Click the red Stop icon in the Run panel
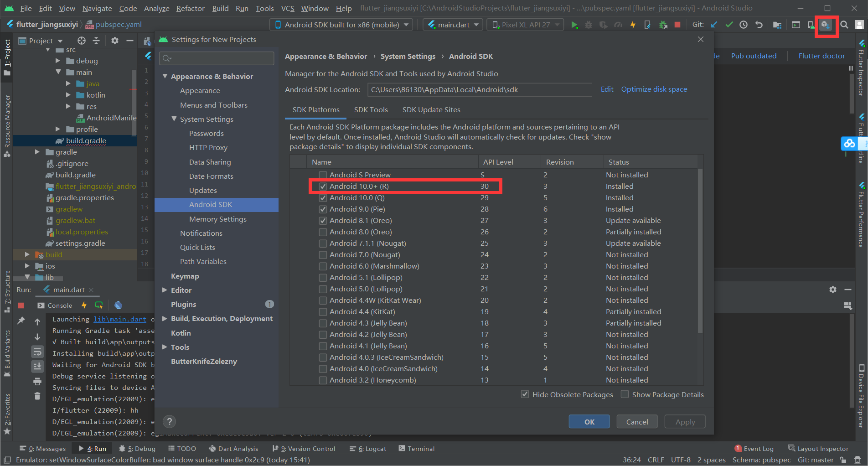This screenshot has width=868, height=466. [21, 305]
